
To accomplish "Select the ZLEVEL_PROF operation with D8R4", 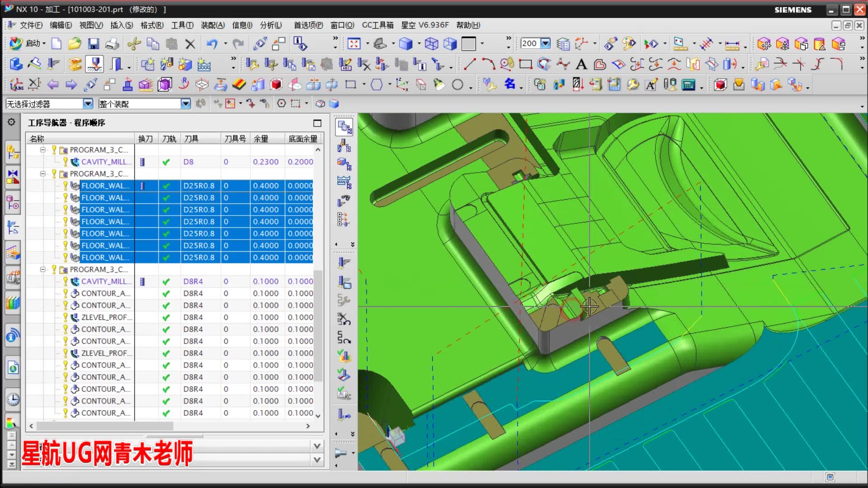I will 106,317.
